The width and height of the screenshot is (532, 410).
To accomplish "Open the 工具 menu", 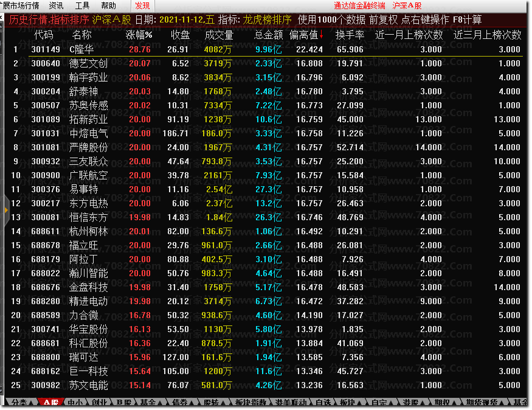I will click(x=82, y=5).
